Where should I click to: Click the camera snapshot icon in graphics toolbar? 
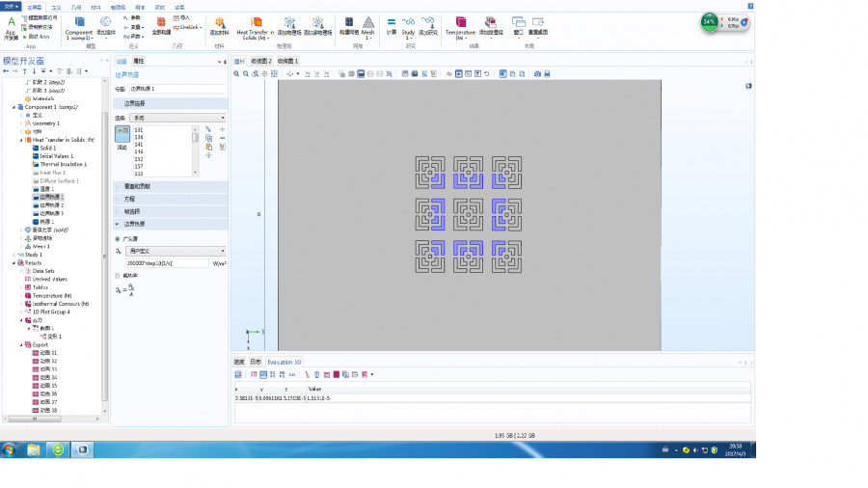pos(537,73)
